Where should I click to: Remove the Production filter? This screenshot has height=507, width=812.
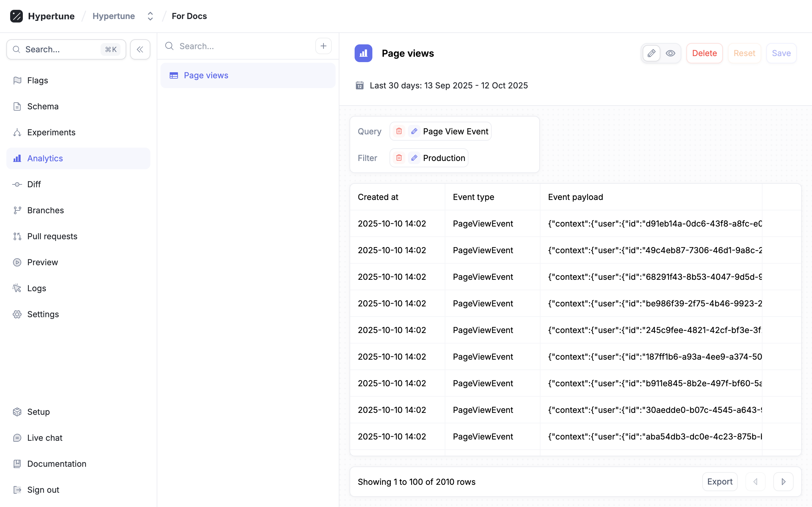pos(399,157)
